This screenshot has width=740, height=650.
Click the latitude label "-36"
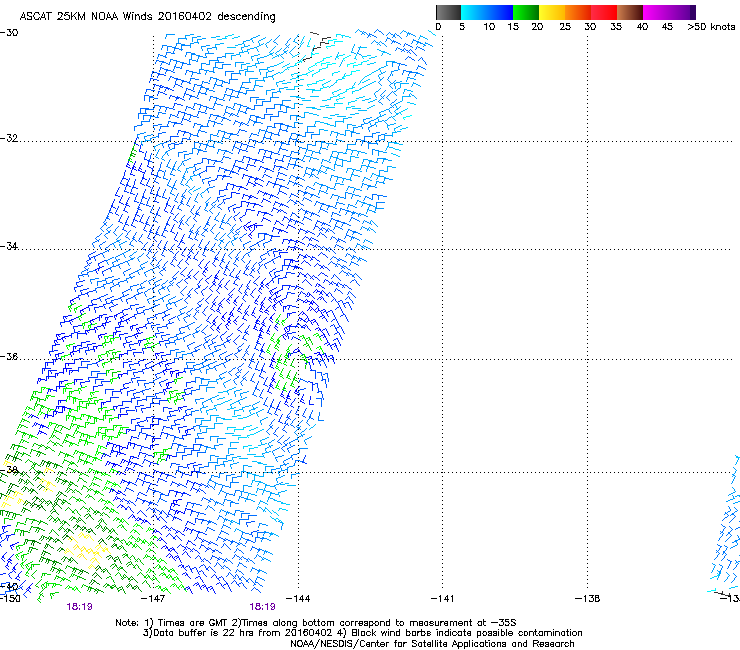point(9,356)
